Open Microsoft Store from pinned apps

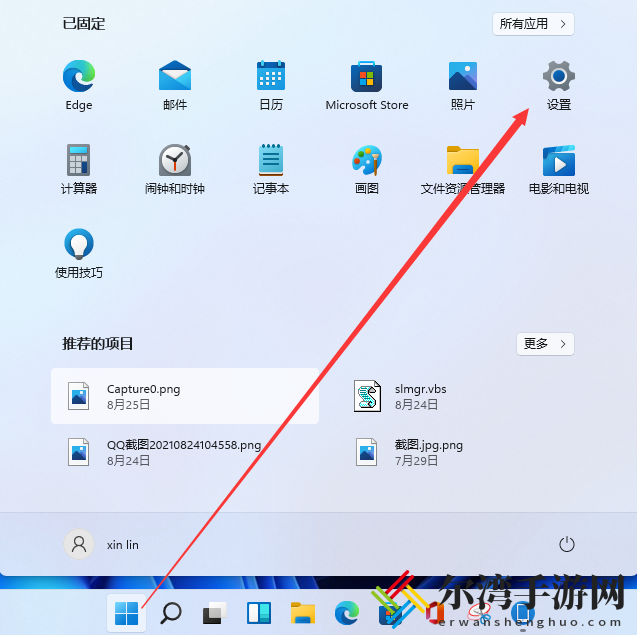pyautogui.click(x=367, y=85)
